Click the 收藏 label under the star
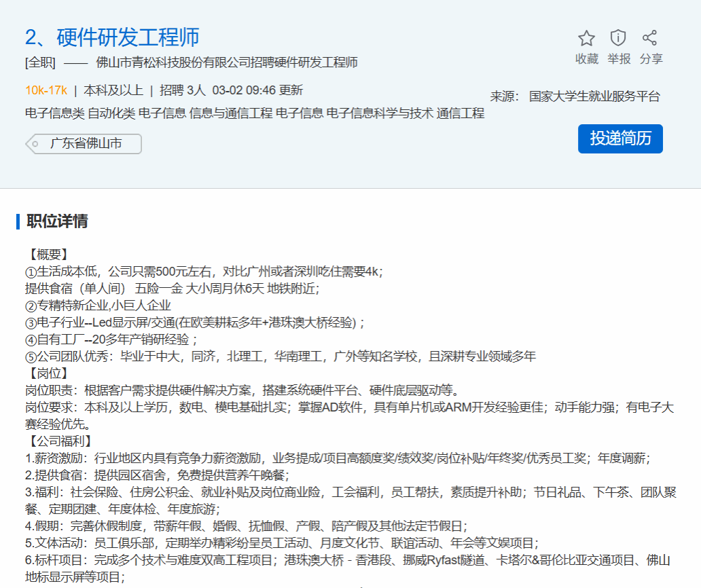The width and height of the screenshot is (701, 588). 586,59
